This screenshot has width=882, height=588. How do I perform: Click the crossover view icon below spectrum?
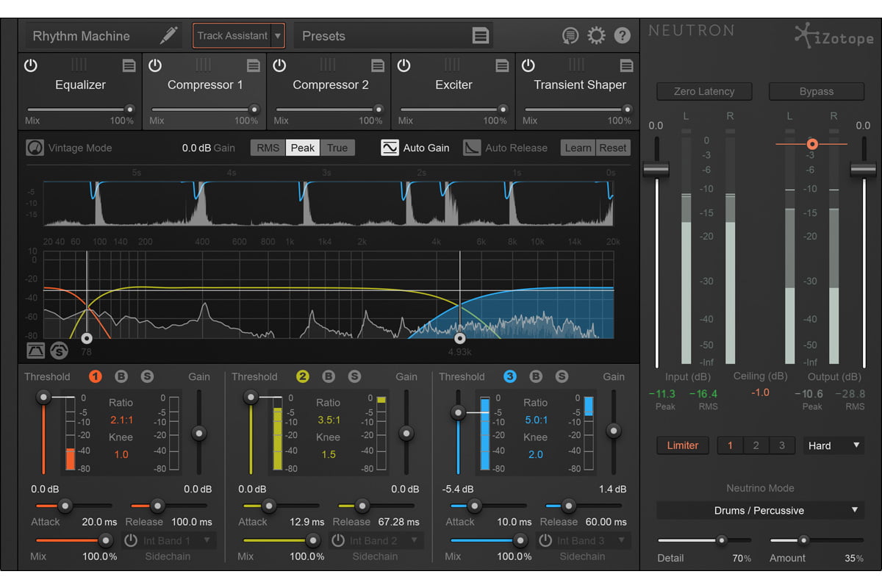coord(36,351)
